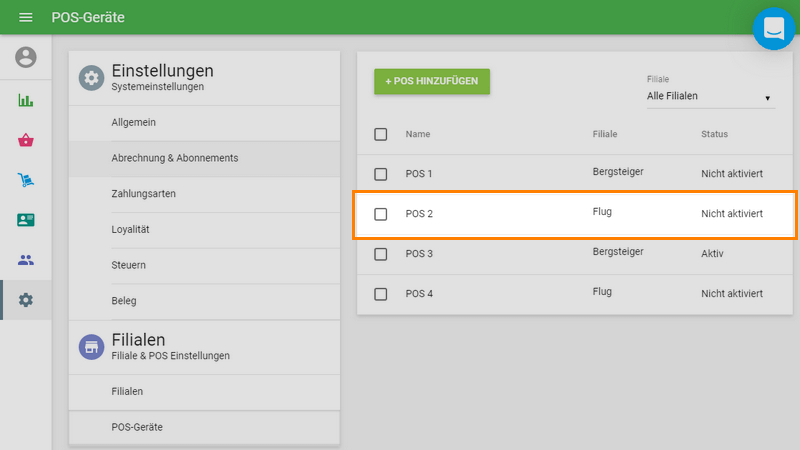Viewport: 800px width, 450px height.
Task: Open the blue chat support bubble
Action: 773,29
